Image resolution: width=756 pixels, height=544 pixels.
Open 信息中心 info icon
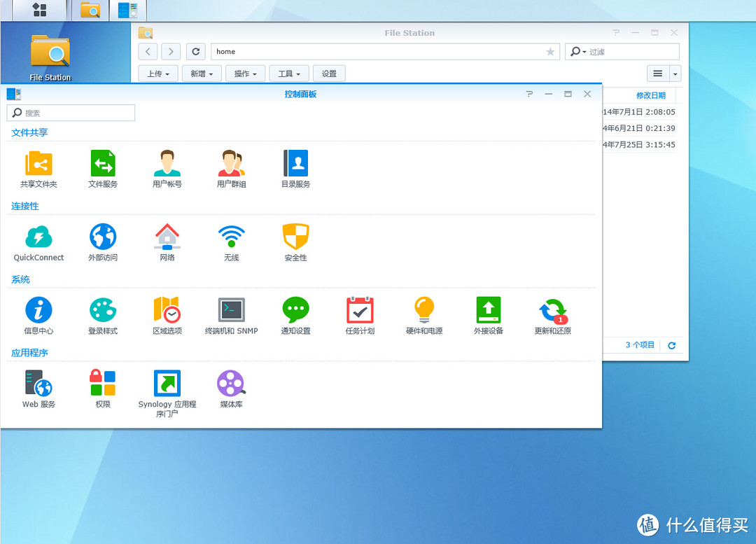38,315
